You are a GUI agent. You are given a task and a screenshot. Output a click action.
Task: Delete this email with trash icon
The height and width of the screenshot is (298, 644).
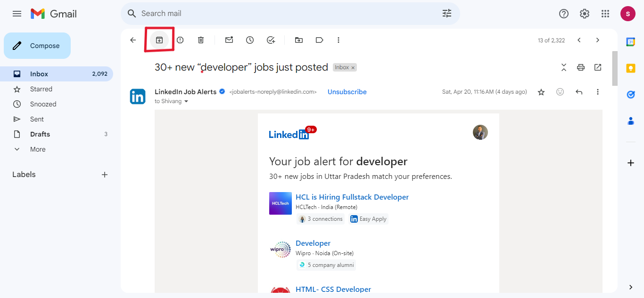tap(201, 40)
